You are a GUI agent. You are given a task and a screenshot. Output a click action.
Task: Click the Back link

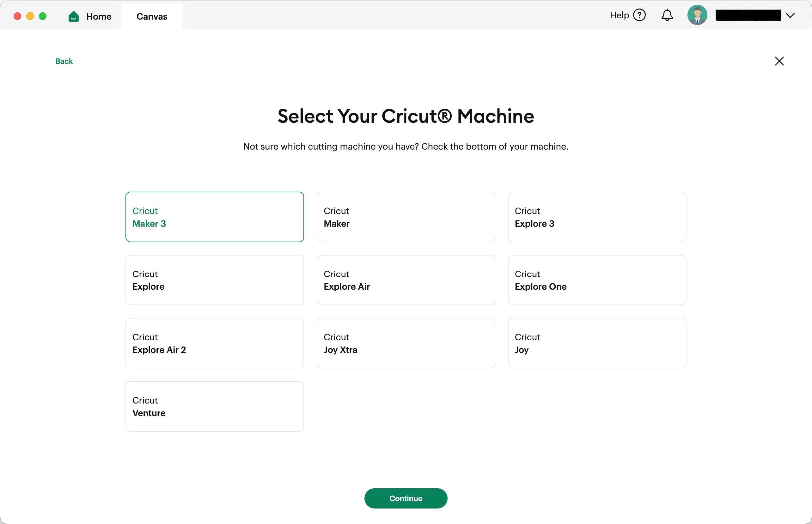[64, 61]
